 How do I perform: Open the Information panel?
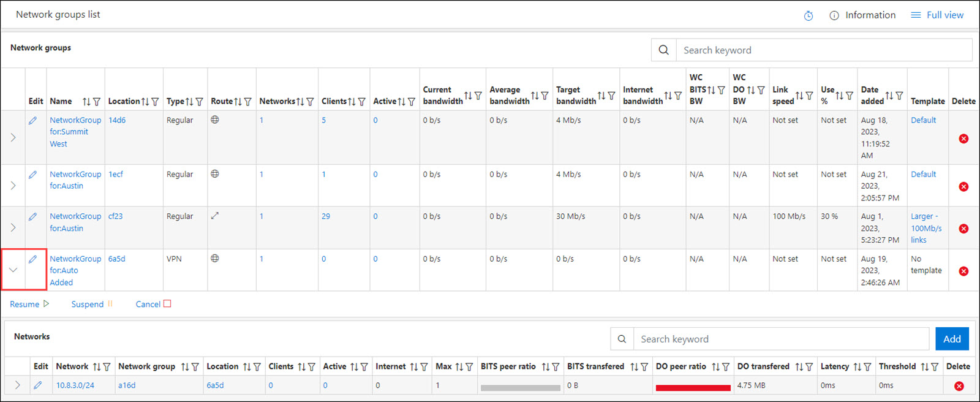(x=862, y=15)
